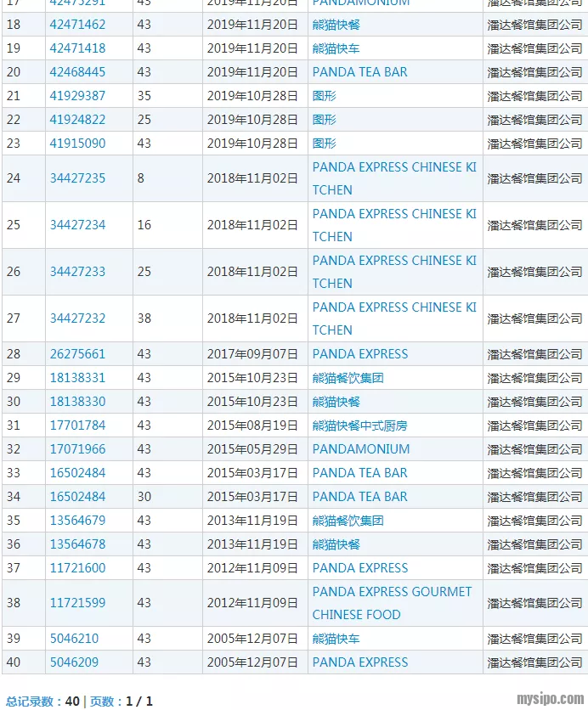This screenshot has height=710, width=588.
Task: Open registration number 34427232 link
Action: click(x=77, y=318)
